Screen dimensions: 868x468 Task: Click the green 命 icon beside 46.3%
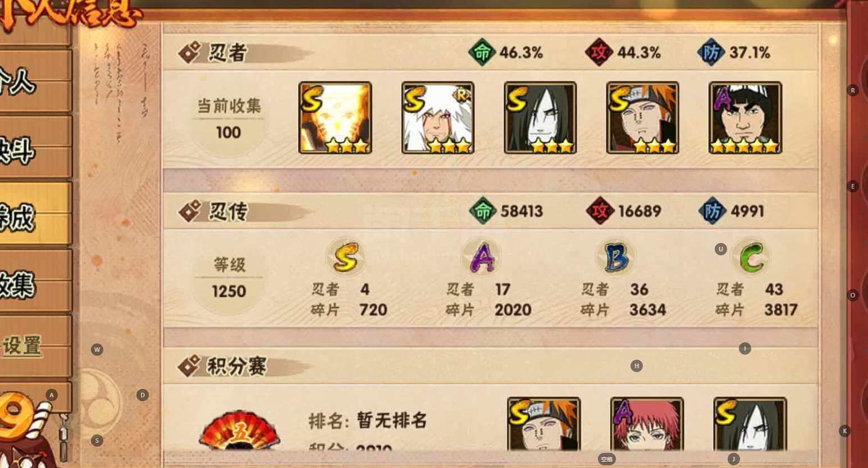pos(482,52)
